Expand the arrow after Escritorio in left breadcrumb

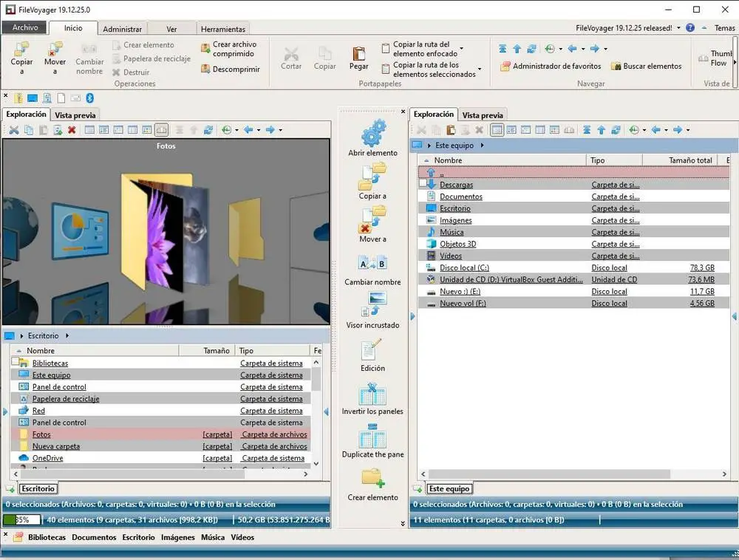[x=67, y=335]
